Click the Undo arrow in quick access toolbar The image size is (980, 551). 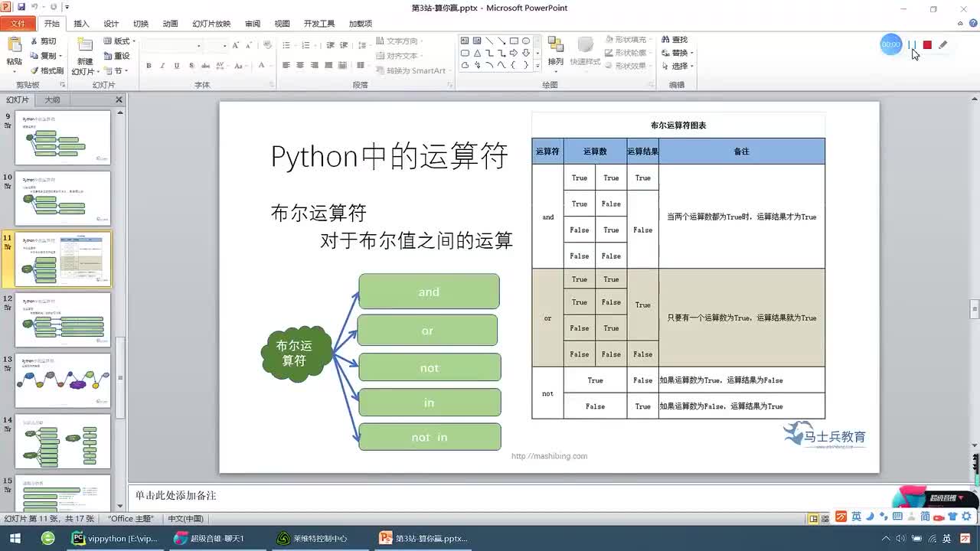tap(34, 7)
